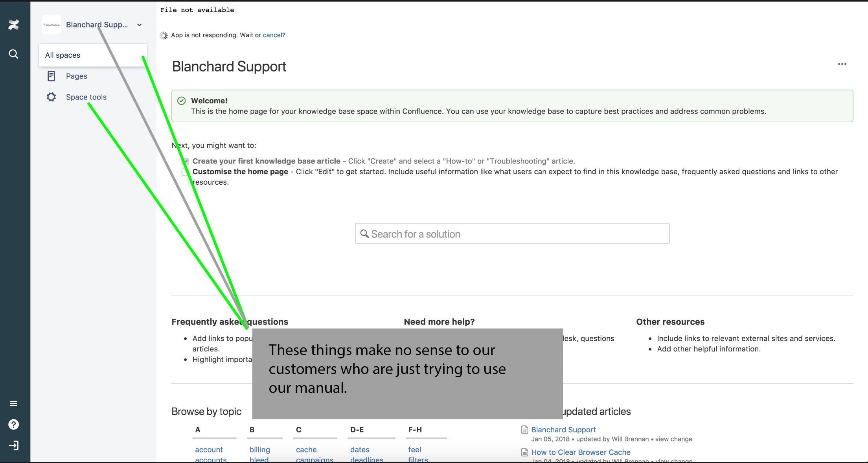Select All spaces menu entry
The width and height of the screenshot is (868, 463).
[x=93, y=55]
